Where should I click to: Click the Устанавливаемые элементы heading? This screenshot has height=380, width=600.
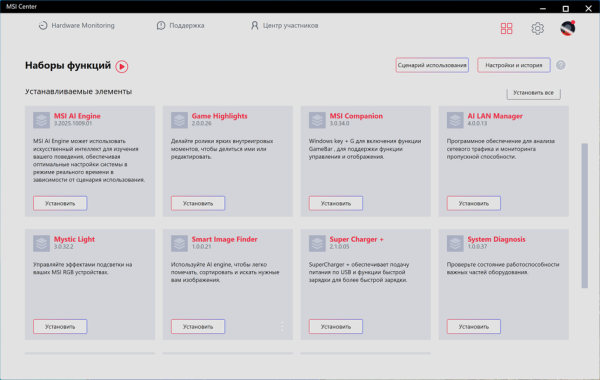[78, 91]
